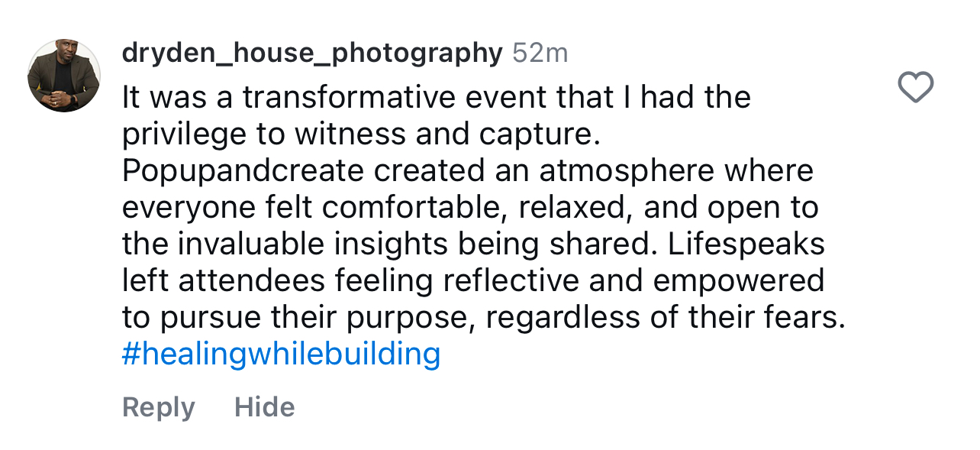Screen dimensions: 980x450
Task: Click the word "Popupandcreate" in the comment
Action: pyautogui.click(x=243, y=170)
